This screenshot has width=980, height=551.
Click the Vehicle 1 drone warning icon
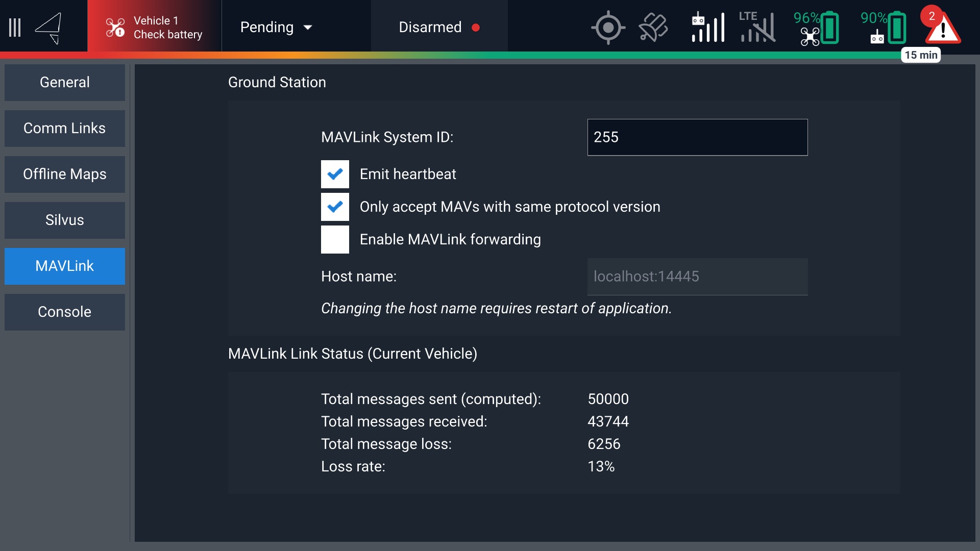coord(115,28)
